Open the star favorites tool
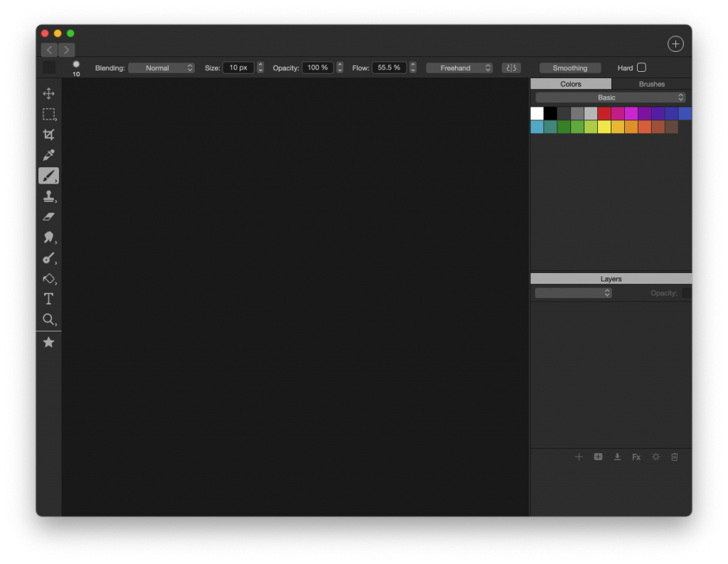728x564 pixels. (49, 342)
